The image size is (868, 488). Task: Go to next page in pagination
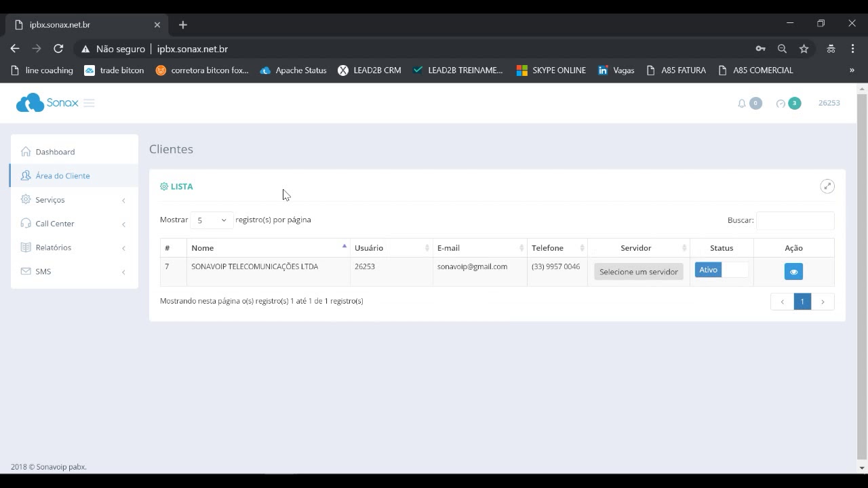point(823,302)
